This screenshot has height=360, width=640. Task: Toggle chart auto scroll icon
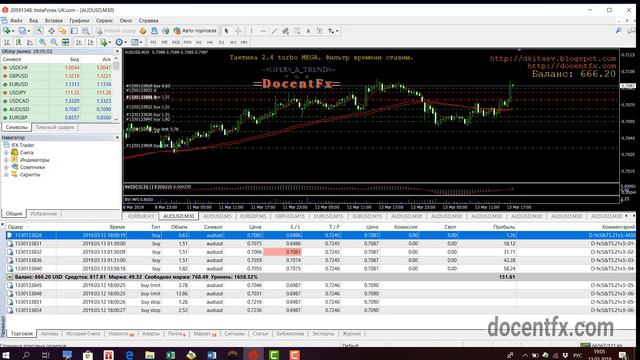tap(79, 42)
